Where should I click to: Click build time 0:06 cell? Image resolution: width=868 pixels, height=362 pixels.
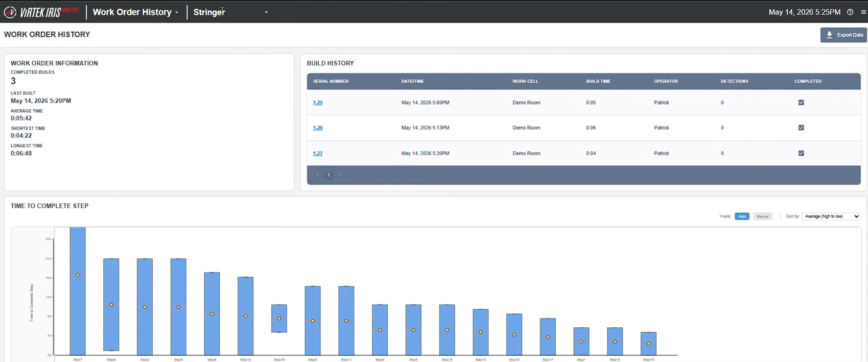pyautogui.click(x=591, y=128)
